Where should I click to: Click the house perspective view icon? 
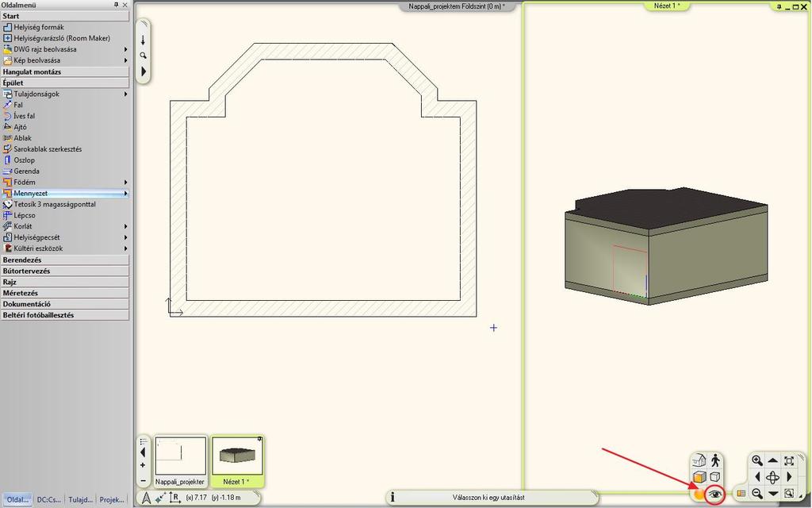click(699, 460)
